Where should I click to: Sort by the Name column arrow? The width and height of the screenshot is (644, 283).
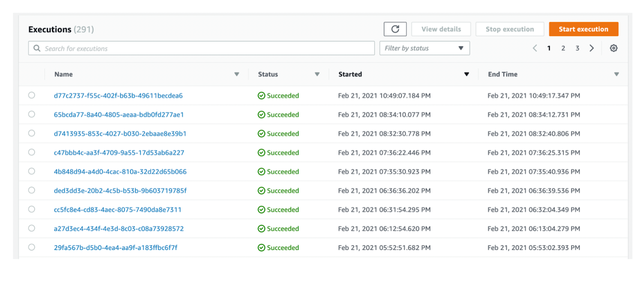click(x=237, y=74)
